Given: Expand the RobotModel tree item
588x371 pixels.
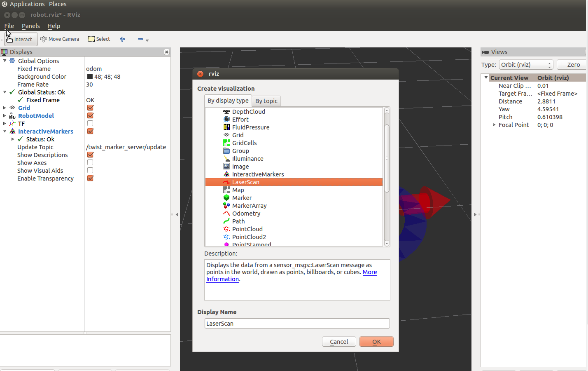Looking at the screenshot, I should (x=5, y=116).
